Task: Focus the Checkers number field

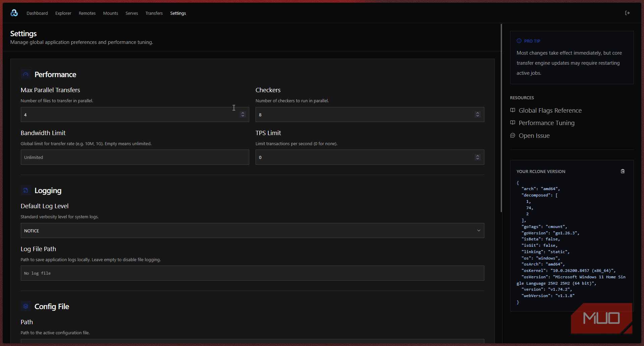Action: 370,115
